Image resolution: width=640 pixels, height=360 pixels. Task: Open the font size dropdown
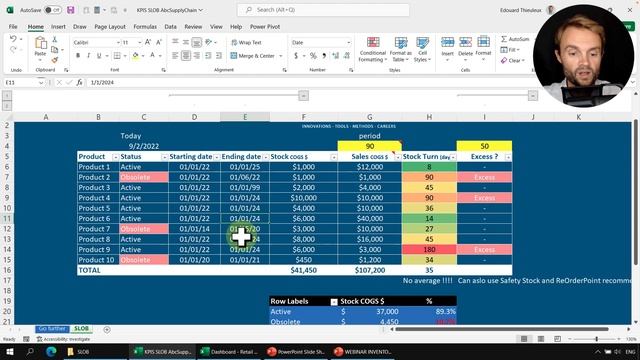(x=140, y=42)
